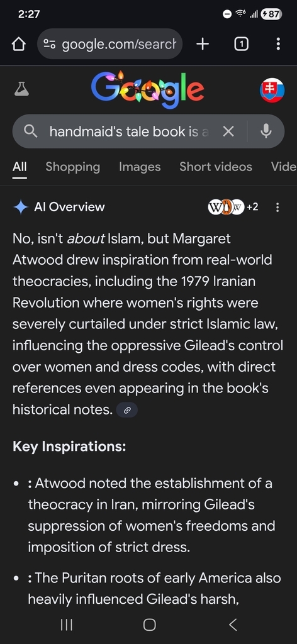Clear the search query with X
The height and width of the screenshot is (644, 297).
coord(228,131)
